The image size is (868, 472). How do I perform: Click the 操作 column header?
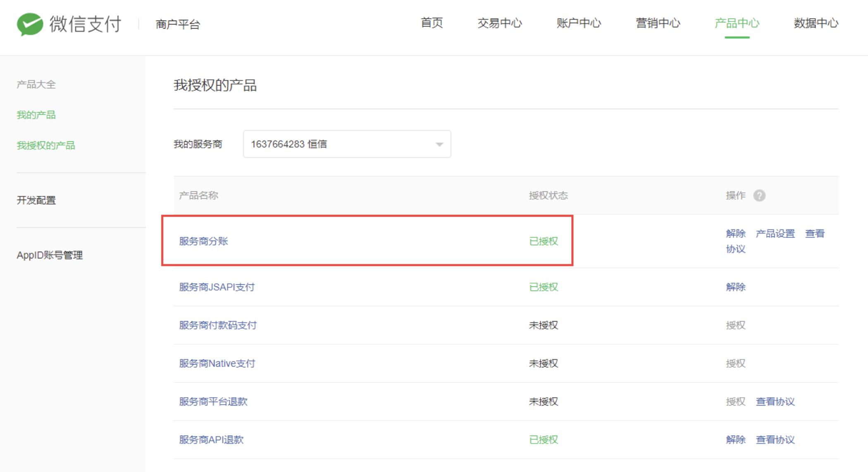736,195
